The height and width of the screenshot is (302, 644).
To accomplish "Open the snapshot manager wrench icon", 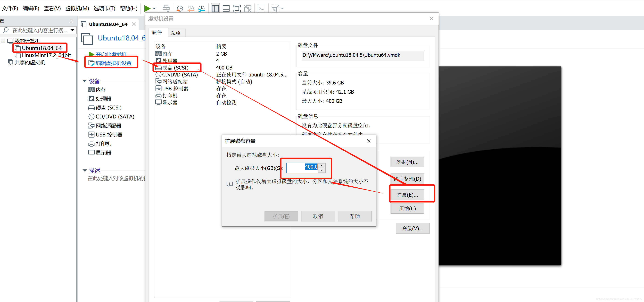I will (x=202, y=8).
